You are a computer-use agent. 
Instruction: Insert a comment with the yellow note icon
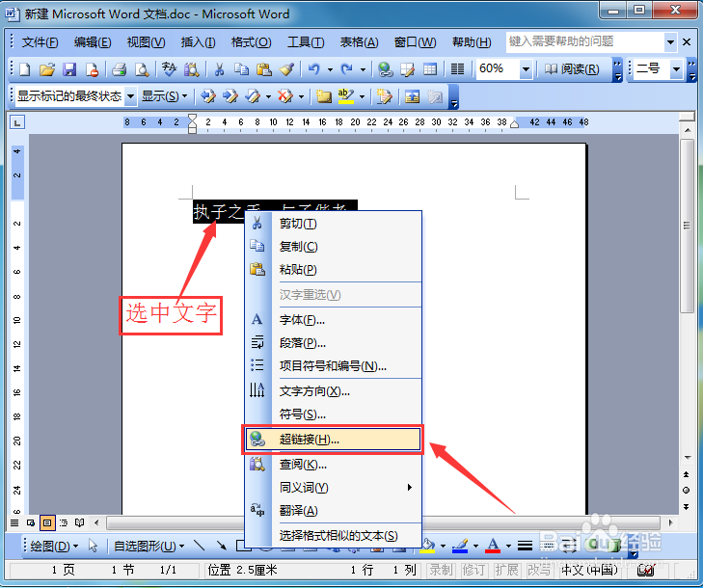point(323,96)
